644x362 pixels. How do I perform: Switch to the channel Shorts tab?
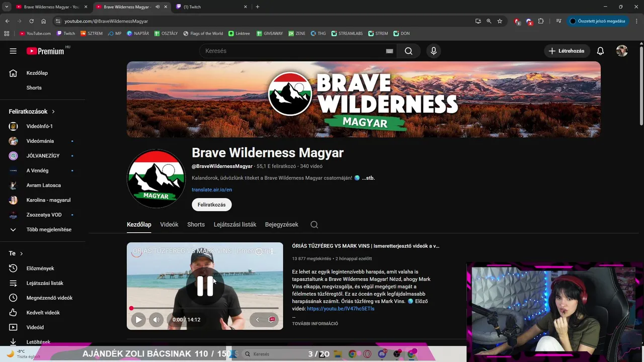coord(196,225)
